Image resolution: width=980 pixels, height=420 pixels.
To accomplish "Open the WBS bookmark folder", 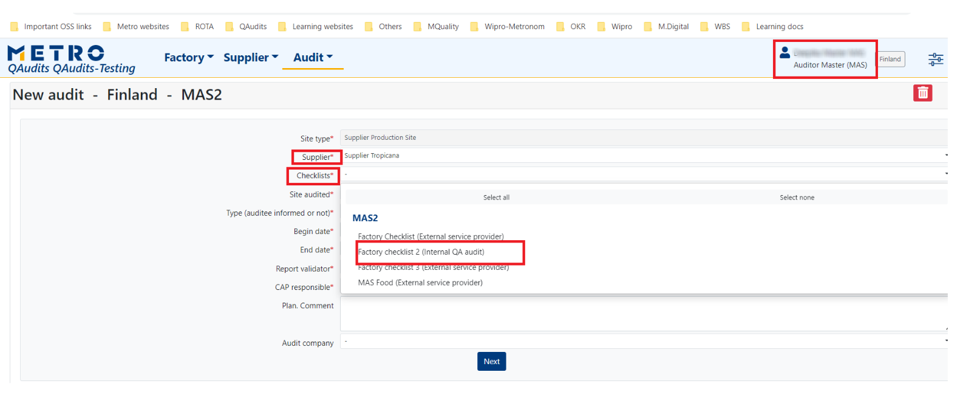I will point(715,27).
